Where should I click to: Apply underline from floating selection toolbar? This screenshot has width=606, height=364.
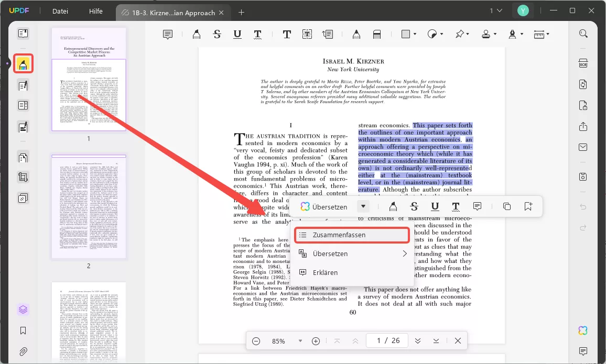pos(435,206)
